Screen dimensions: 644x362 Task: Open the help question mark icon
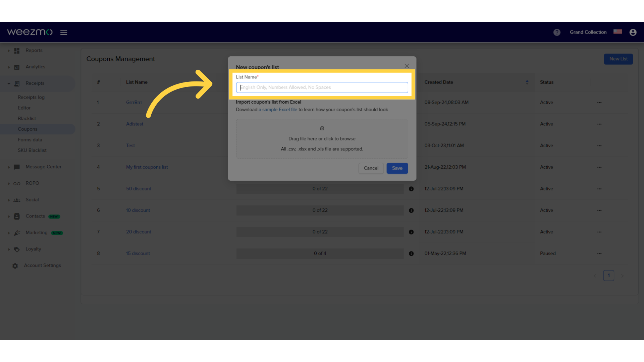coord(557,32)
